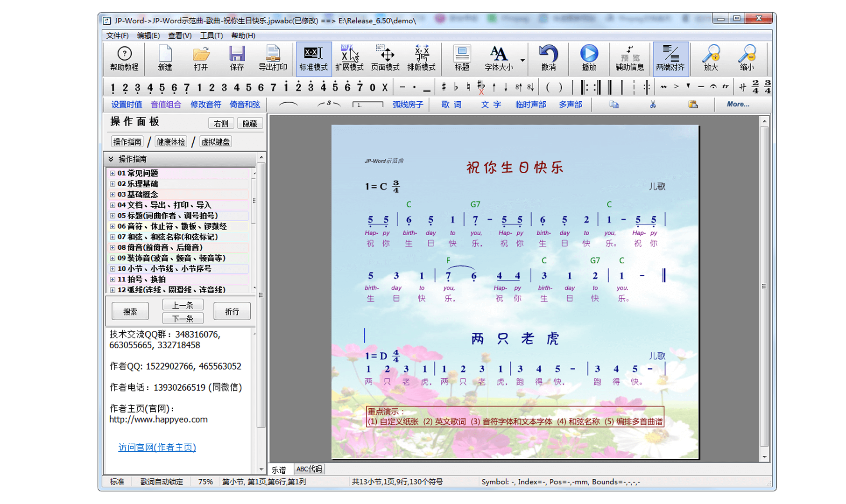Play the score with 播放 button

click(589, 58)
